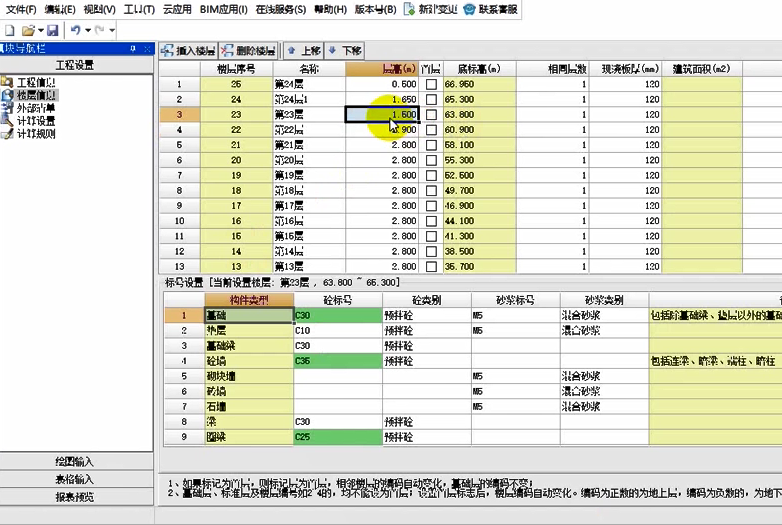Expand the Undo history dropdown arrow
Image resolution: width=782 pixels, height=525 pixels.
tap(87, 31)
